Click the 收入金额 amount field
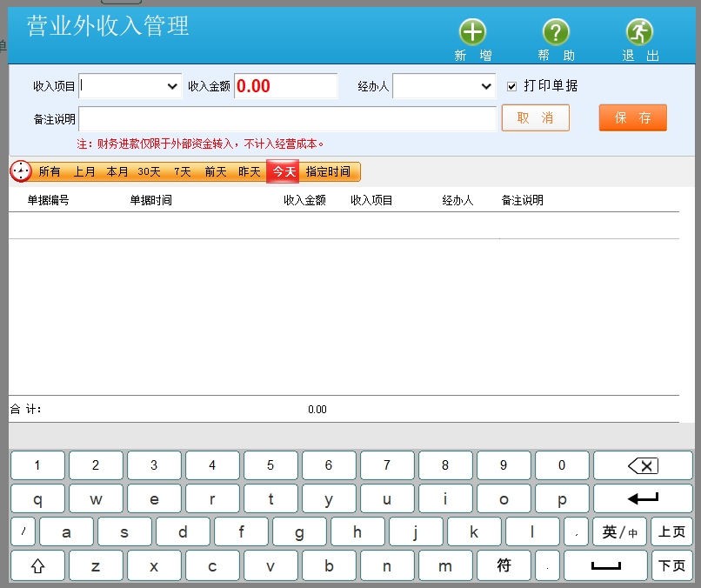Screen dimensions: 701x588 click(285, 86)
